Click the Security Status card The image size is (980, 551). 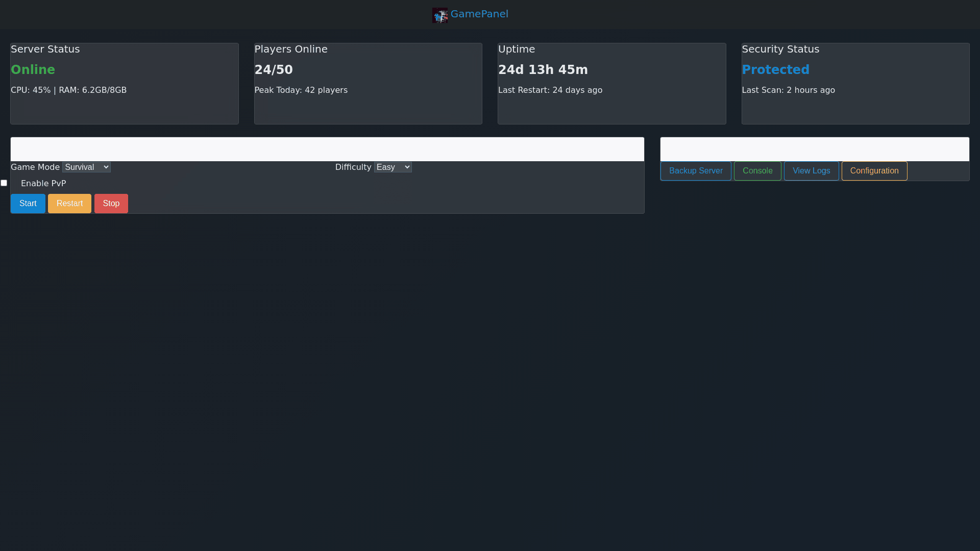point(855,107)
